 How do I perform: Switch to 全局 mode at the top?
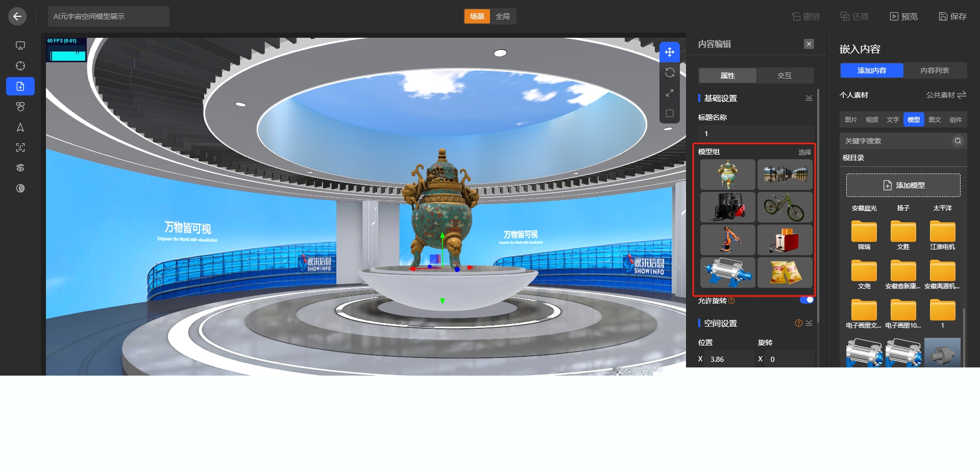pyautogui.click(x=502, y=16)
